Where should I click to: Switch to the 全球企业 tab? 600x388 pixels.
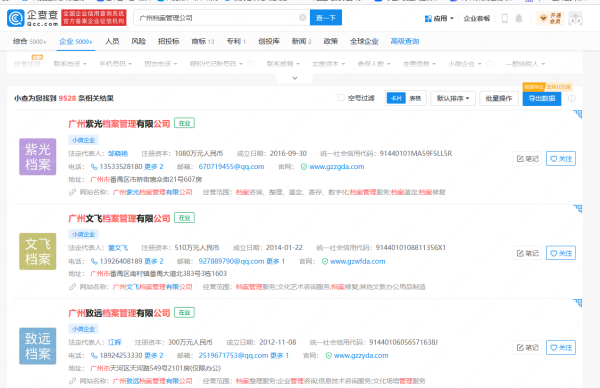364,41
